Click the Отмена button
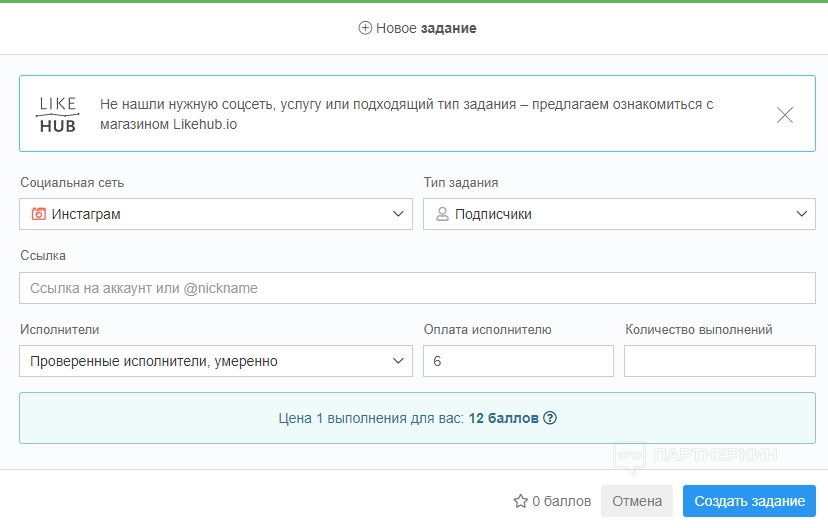The height and width of the screenshot is (528, 828). click(637, 501)
